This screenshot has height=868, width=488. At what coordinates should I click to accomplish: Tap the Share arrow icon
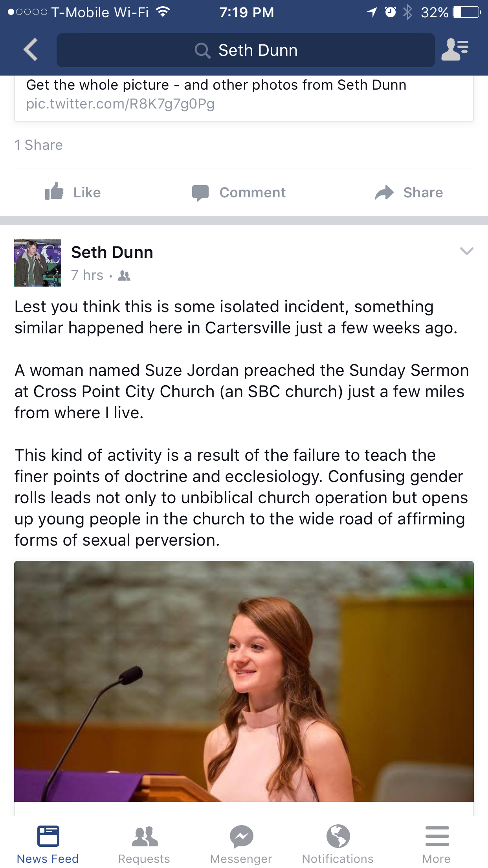coord(384,193)
